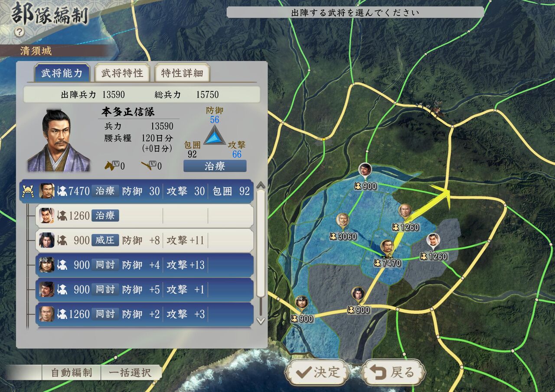The image size is (555, 392).
Task: Click the 自動編制 auto-organize button
Action: point(72,373)
